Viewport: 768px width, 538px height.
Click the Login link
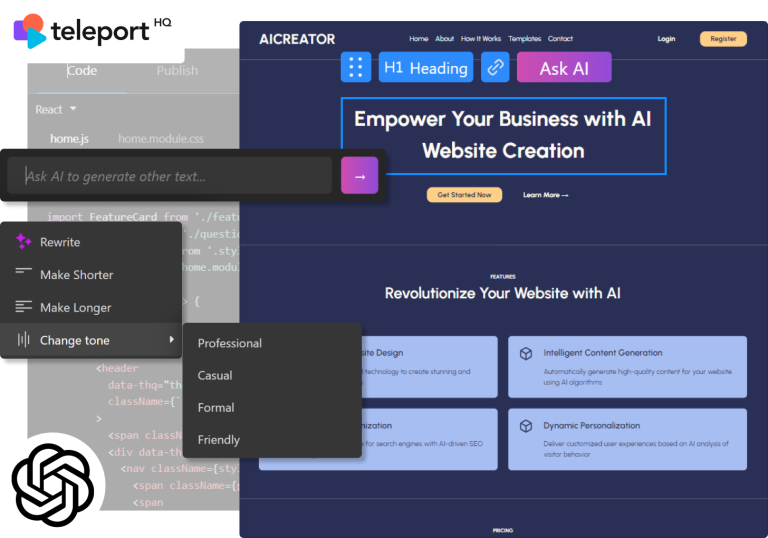tap(666, 39)
